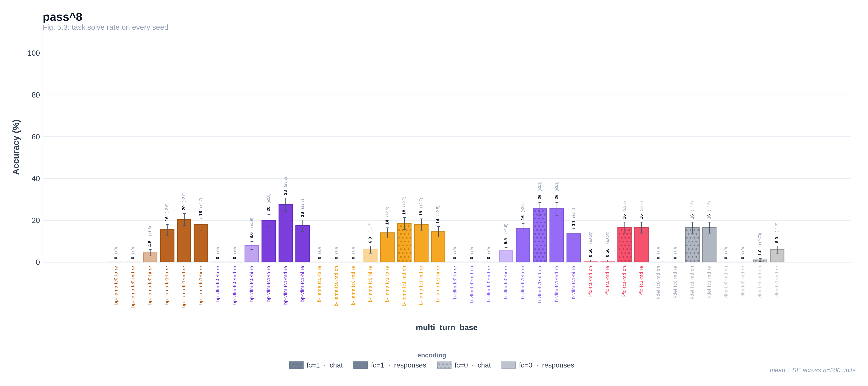Click the b-llama·fc0·hi·re x-axis label

[370, 284]
